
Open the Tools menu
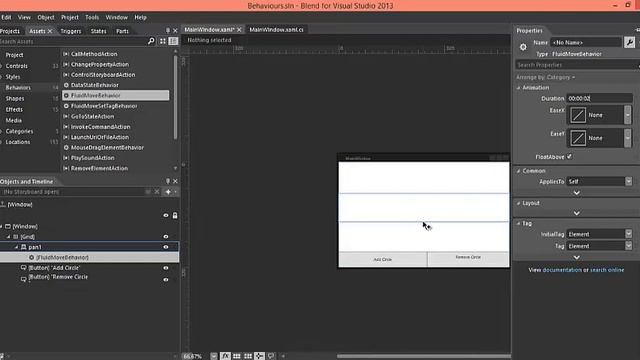92,17
